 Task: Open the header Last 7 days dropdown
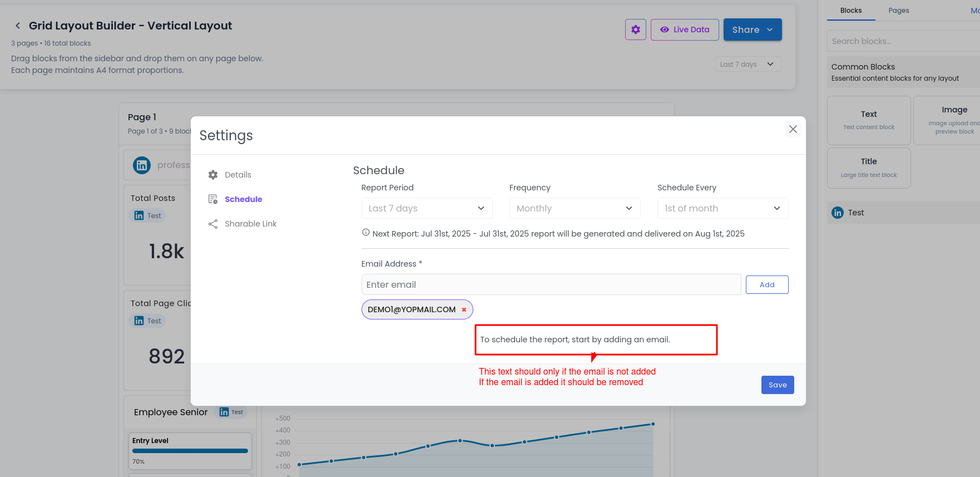click(x=748, y=64)
